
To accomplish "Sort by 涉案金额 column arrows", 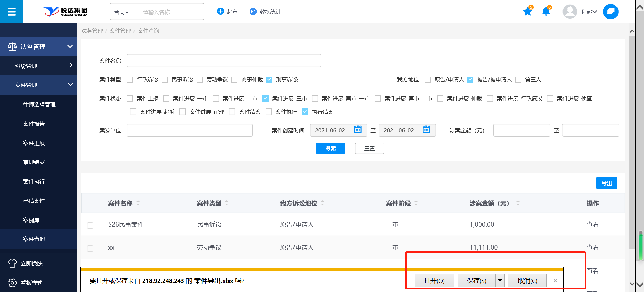I will click(x=518, y=203).
